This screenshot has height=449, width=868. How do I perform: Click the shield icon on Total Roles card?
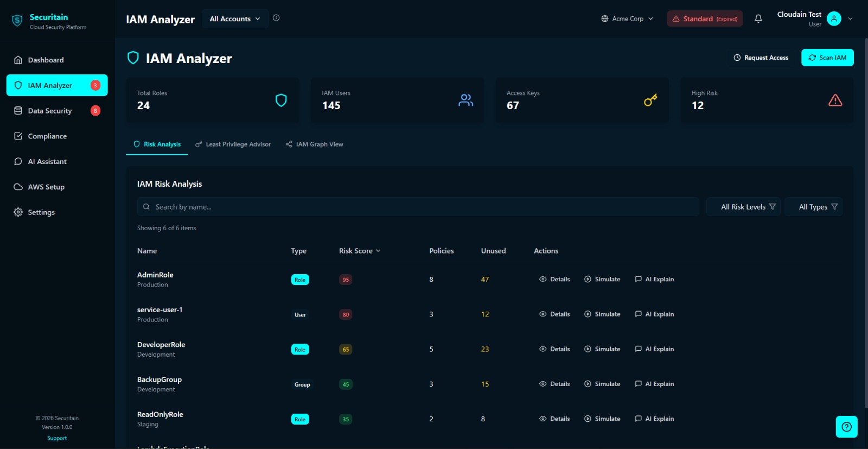[x=281, y=100]
